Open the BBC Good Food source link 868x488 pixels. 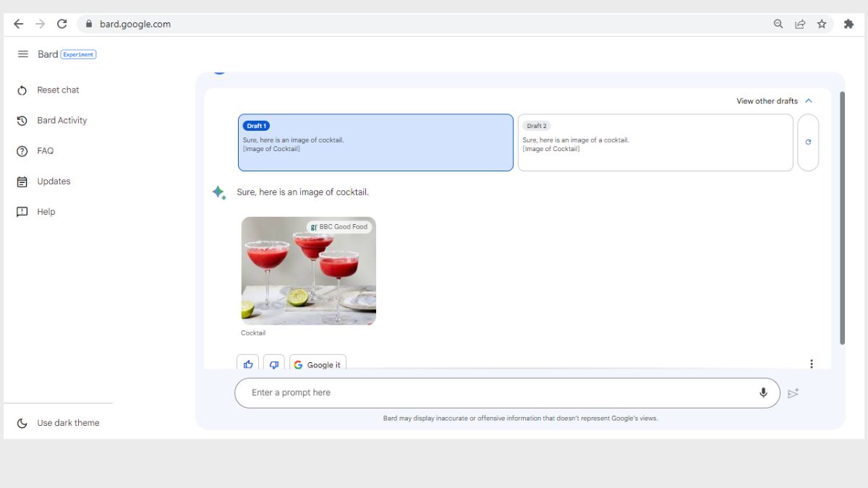pyautogui.click(x=339, y=227)
